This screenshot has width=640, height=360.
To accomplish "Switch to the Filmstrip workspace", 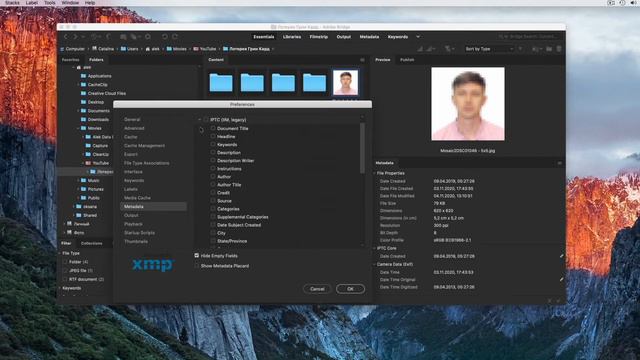I will tap(319, 37).
